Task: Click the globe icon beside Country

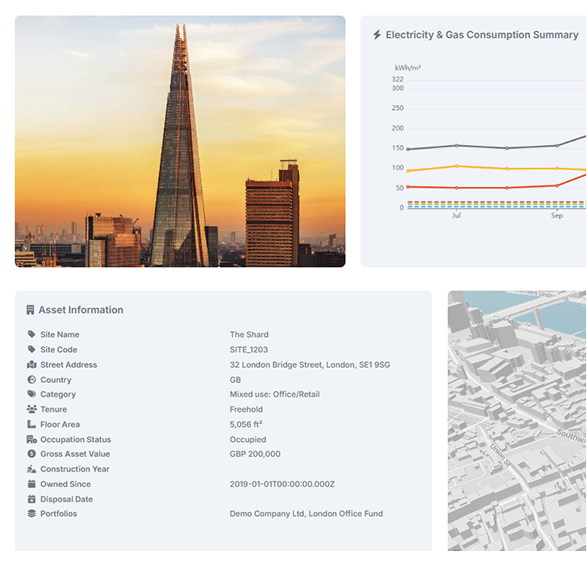Action: point(31,379)
